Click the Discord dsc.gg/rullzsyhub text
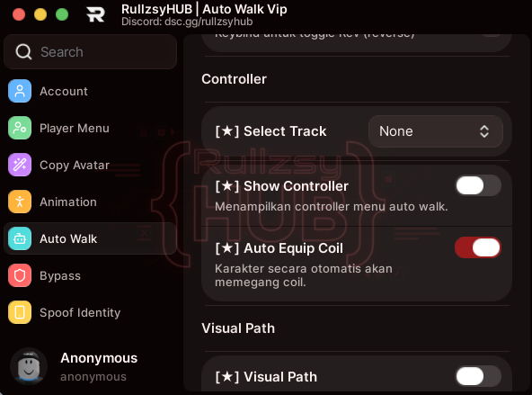Viewport: 532px width, 395px height. [187, 22]
